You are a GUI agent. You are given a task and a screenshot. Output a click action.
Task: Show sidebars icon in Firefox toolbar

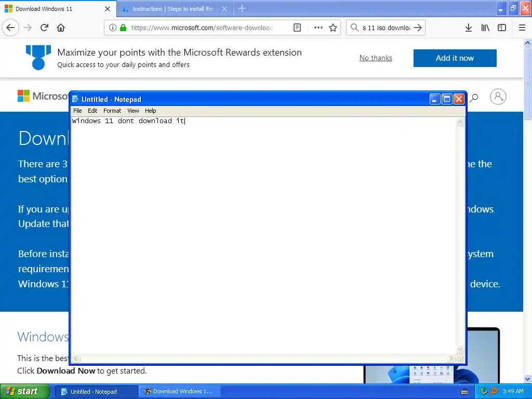[502, 28]
